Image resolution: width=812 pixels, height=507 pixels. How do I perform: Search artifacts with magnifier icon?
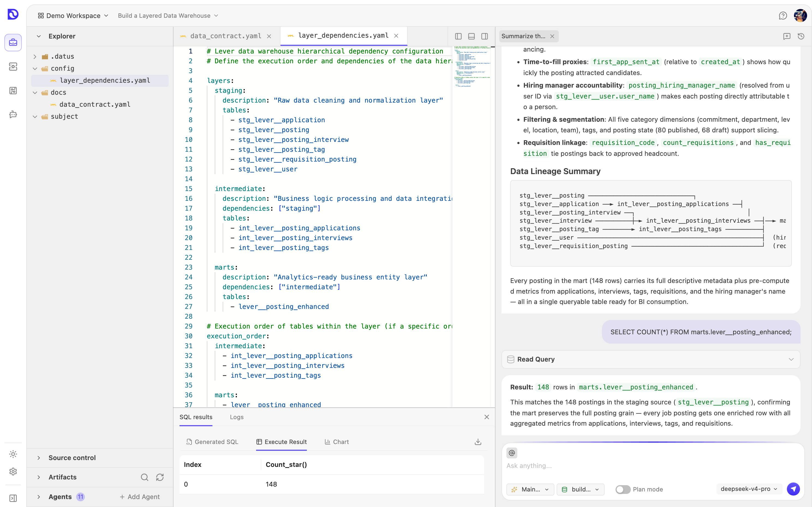(x=145, y=477)
